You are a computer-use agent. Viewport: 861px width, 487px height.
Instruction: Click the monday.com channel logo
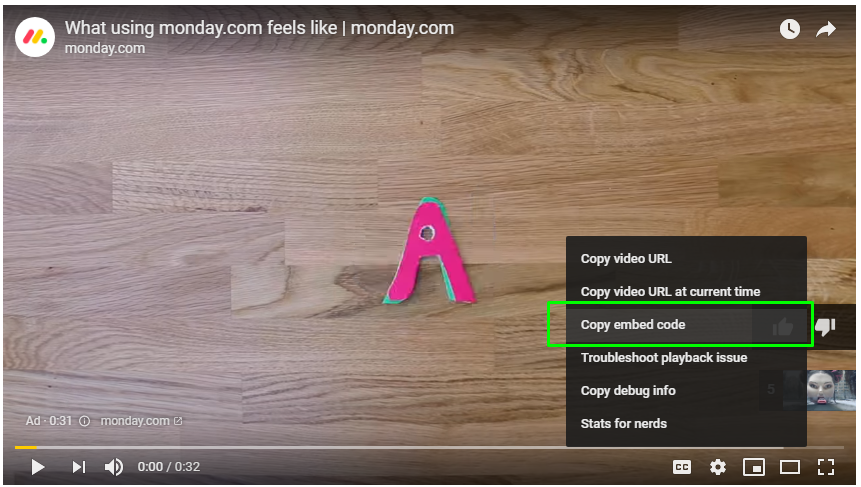point(35,37)
